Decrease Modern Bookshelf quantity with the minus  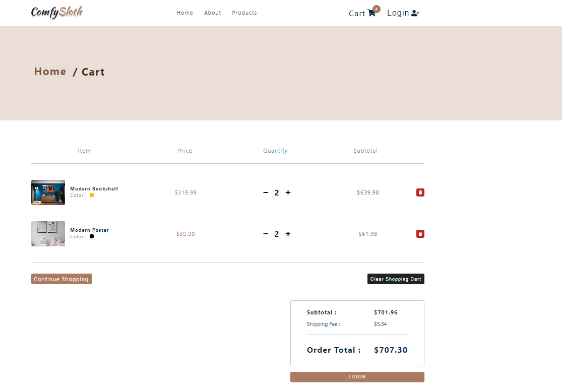(x=265, y=192)
